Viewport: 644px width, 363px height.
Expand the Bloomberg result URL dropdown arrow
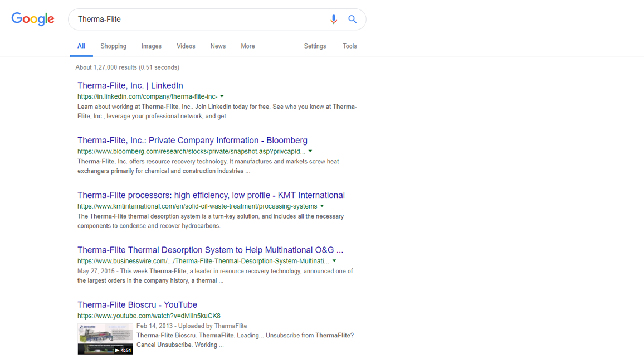pos(310,151)
